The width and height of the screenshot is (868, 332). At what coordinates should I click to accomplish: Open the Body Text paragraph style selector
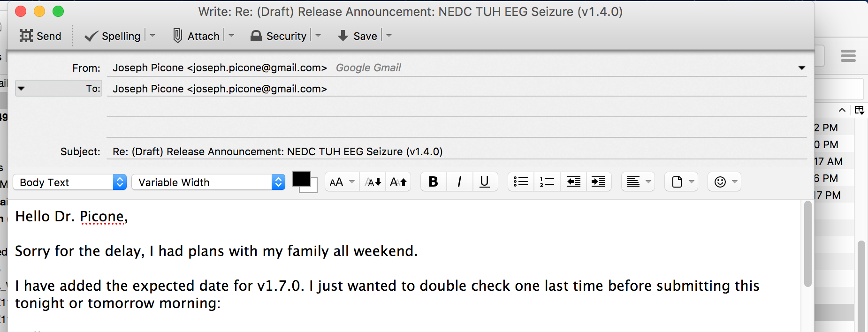coord(70,182)
